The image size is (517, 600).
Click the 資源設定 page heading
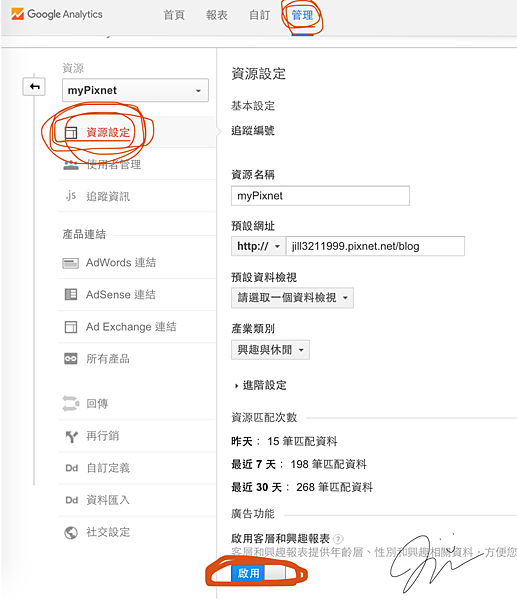pos(259,73)
